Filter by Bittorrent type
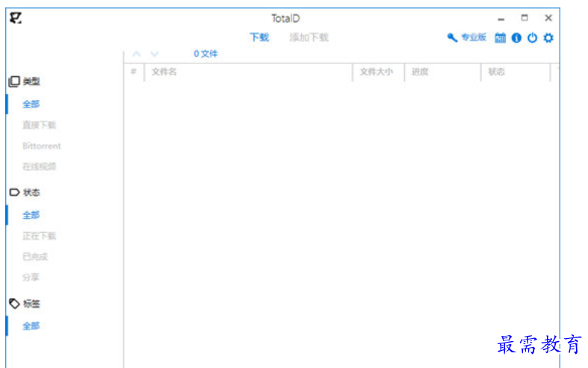Screen dimensions: 588x368 click(42, 146)
